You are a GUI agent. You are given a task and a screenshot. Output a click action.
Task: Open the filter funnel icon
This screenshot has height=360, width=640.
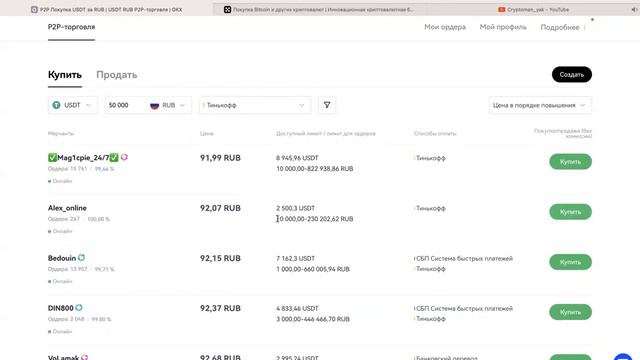[x=327, y=105]
